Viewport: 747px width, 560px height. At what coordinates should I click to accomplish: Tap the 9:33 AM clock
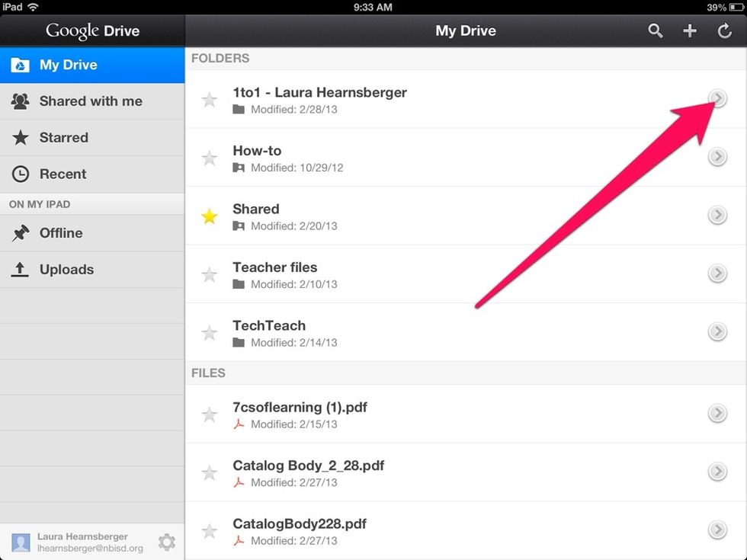(373, 7)
